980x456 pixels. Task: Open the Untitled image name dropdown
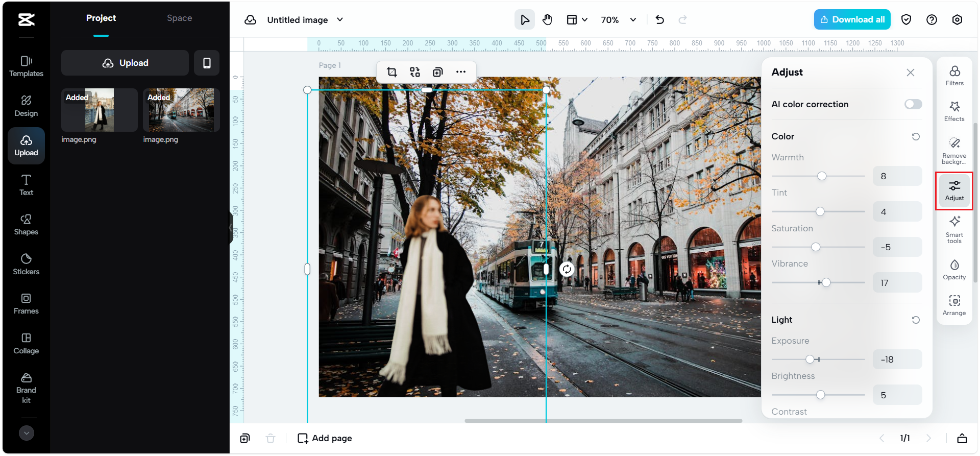(x=340, y=20)
